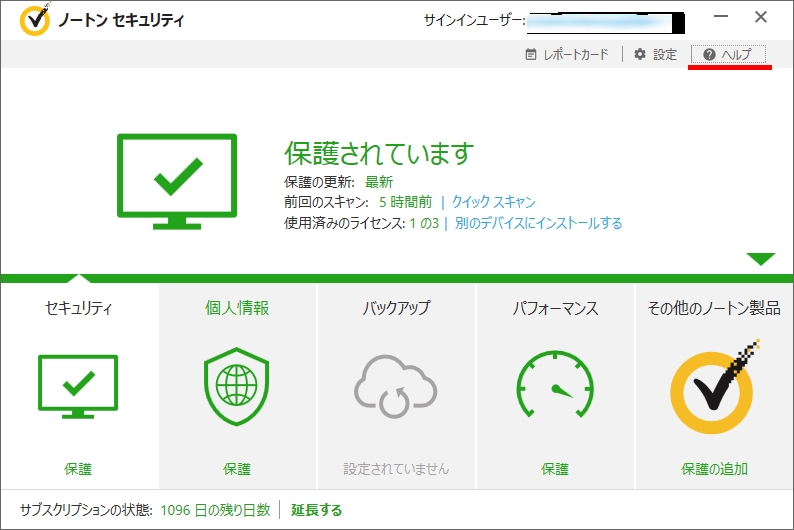Viewport: 794px width, 530px height.
Task: Click 最新 protection update status
Action: click(x=379, y=182)
